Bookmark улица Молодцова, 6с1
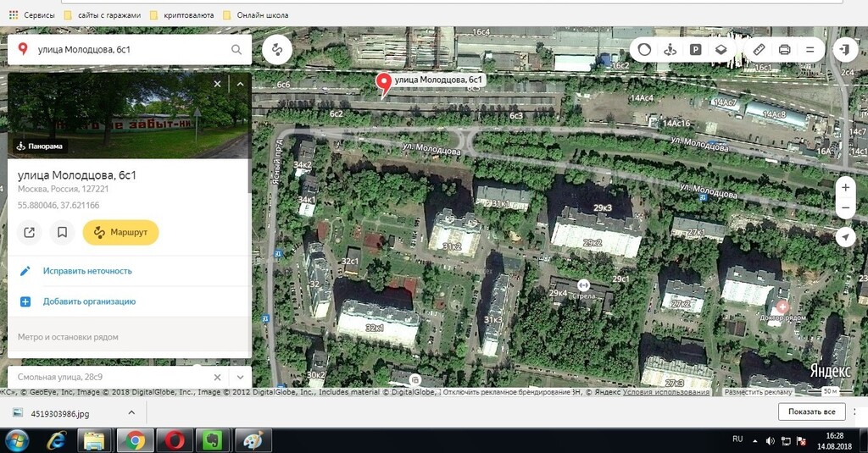This screenshot has width=868, height=453. pos(62,232)
